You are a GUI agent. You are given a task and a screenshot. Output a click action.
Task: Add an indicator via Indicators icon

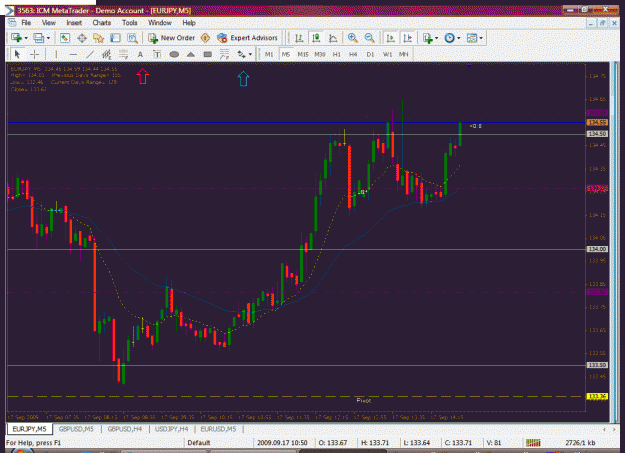[428, 38]
